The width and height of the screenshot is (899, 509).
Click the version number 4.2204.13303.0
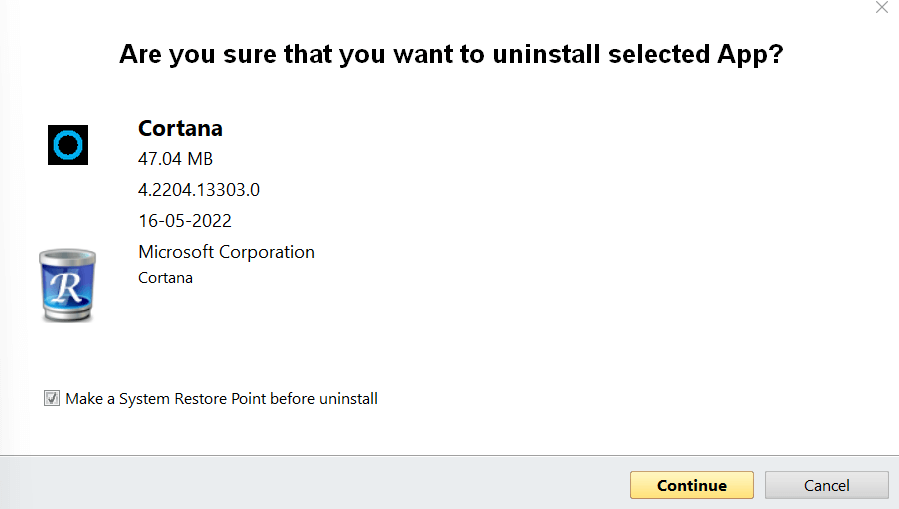pos(199,190)
